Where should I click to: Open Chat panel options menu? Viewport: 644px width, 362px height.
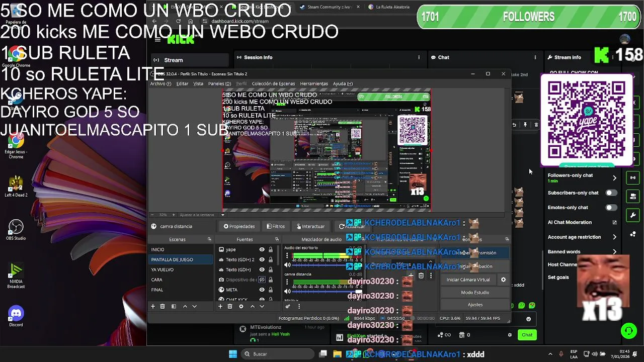click(x=535, y=57)
